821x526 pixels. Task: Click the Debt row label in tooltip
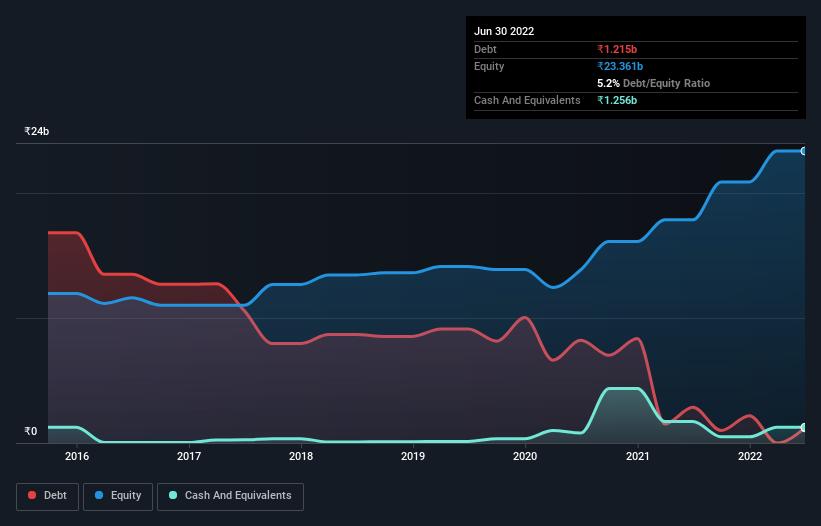click(x=485, y=49)
